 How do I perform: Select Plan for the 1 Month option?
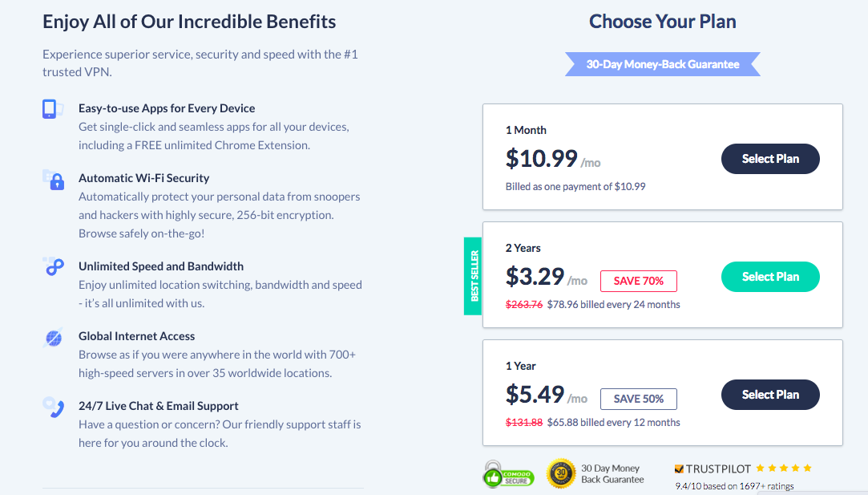(x=770, y=159)
